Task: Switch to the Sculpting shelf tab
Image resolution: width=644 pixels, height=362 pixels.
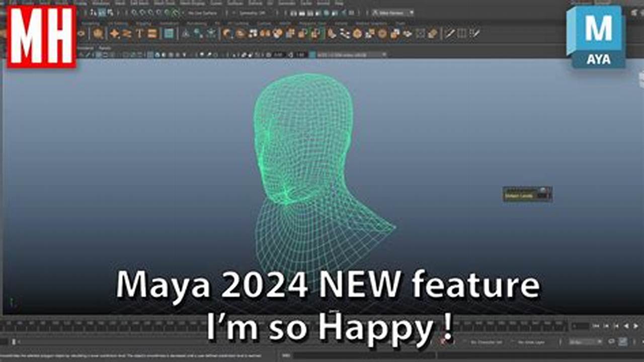Action: point(92,22)
